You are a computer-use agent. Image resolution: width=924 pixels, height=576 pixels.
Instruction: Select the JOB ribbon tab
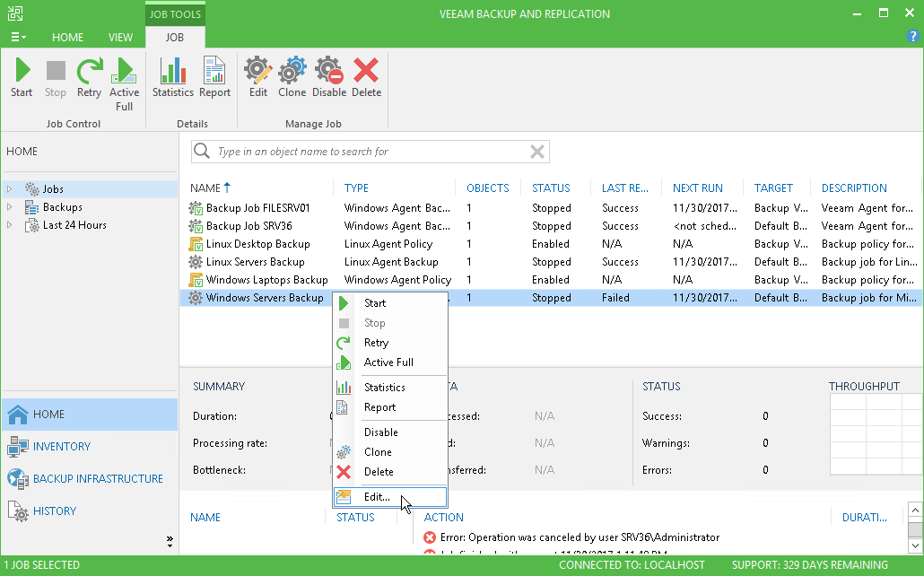[174, 37]
